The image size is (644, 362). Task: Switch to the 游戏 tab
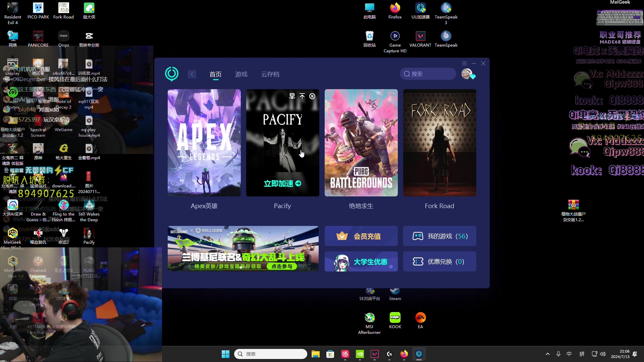click(241, 74)
